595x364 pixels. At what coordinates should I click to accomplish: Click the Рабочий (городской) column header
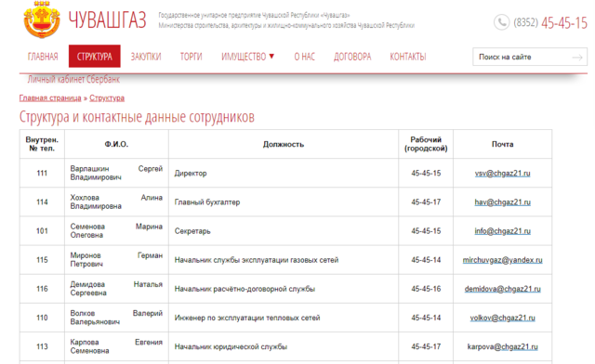426,144
